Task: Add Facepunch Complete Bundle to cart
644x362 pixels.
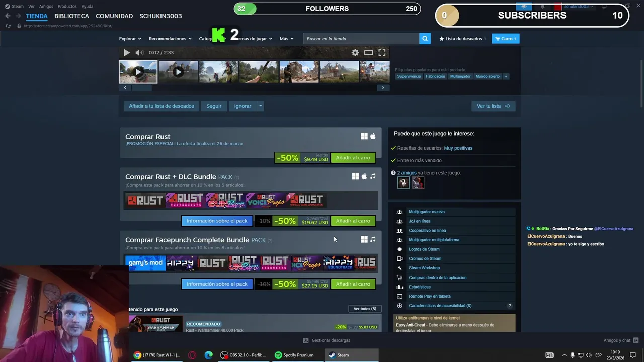Action: [353, 284]
